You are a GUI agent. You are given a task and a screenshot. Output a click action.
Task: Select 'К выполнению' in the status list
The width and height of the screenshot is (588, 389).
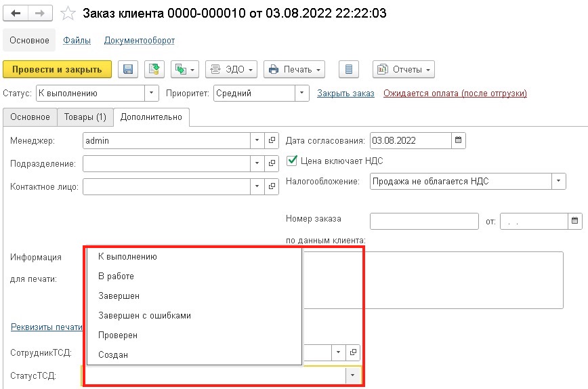click(194, 257)
